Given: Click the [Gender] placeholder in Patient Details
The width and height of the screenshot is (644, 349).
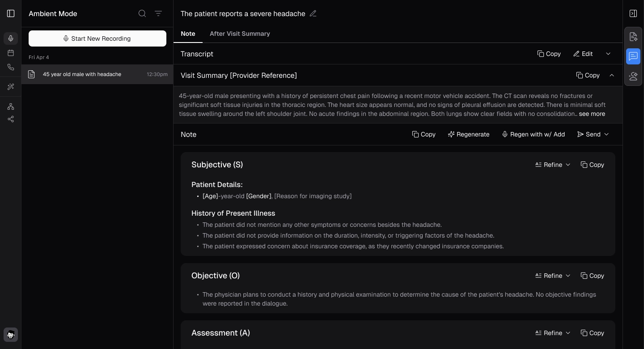Looking at the screenshot, I should pyautogui.click(x=258, y=196).
